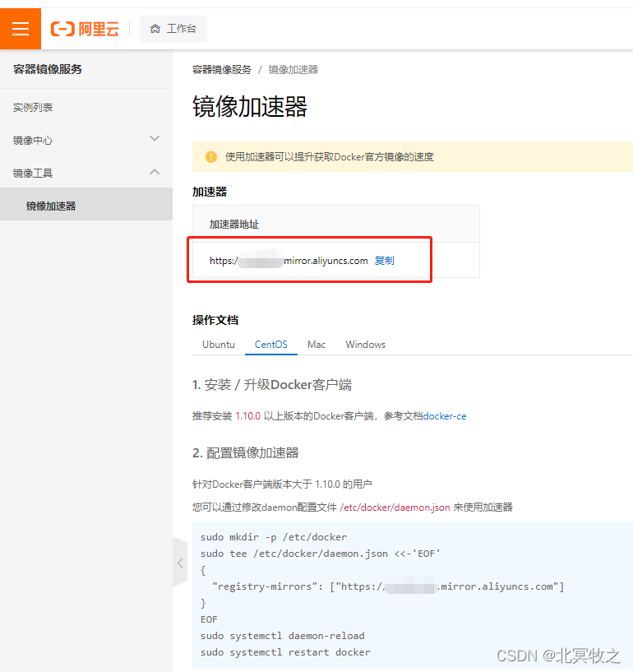Viewport: 633px width, 672px height.
Task: Click the '2. 配置镜像加速器' heading
Action: click(x=246, y=453)
